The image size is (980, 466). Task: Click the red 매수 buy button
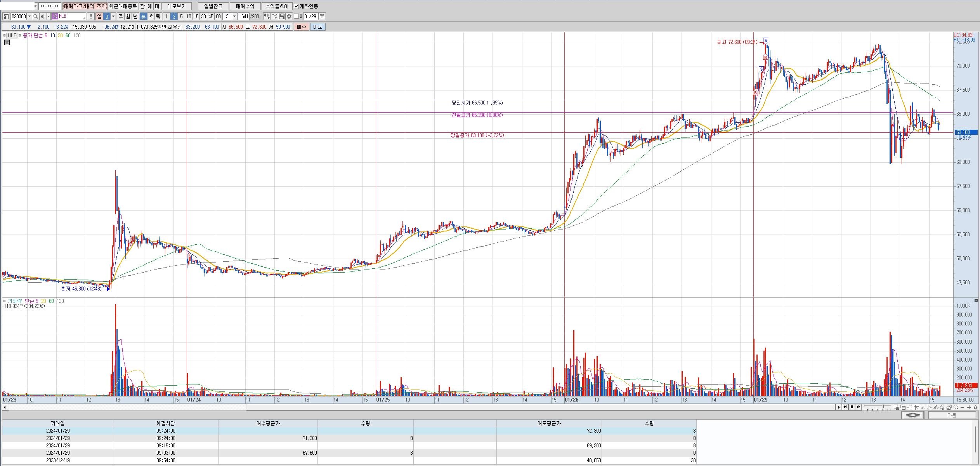tap(302, 27)
